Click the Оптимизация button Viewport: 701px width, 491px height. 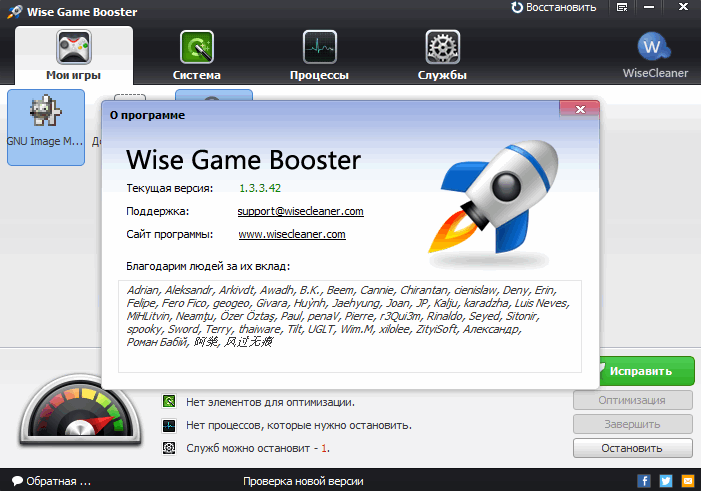tap(632, 400)
